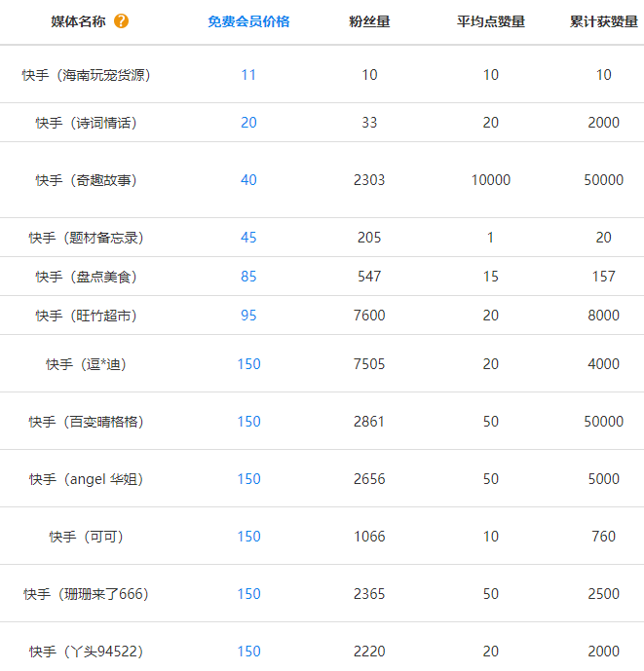Screen dimensions: 644x671
Task: Click the 平均点赞量 column header
Action: coord(490,21)
